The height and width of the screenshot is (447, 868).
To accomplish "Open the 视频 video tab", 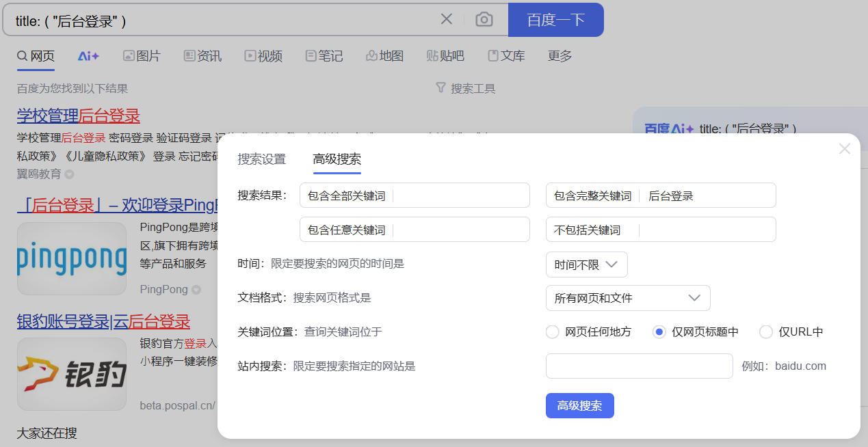I will coord(263,56).
